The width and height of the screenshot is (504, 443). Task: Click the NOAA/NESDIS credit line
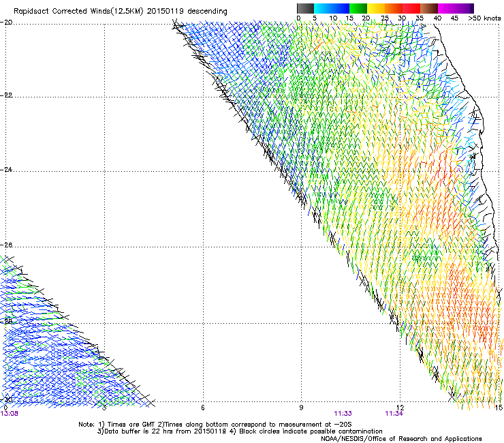tap(401, 439)
